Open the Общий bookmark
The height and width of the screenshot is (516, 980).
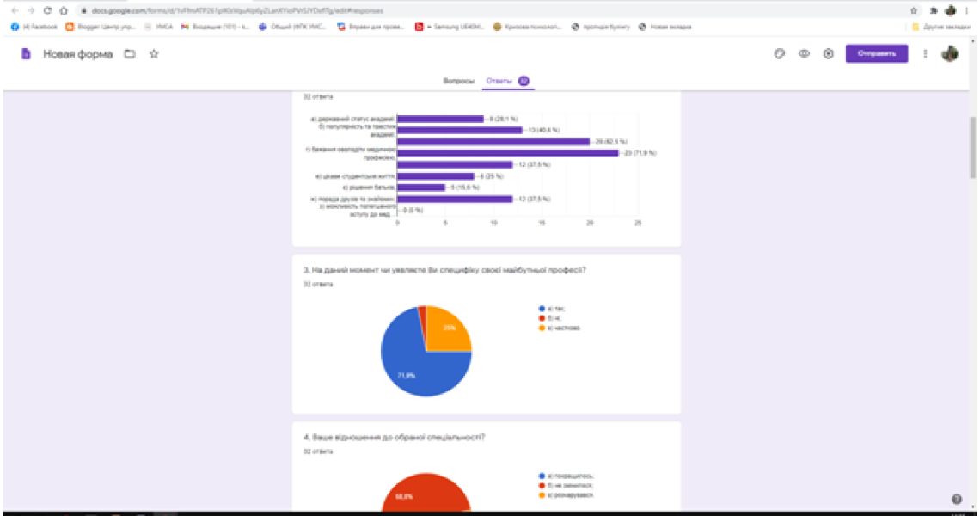pos(292,27)
